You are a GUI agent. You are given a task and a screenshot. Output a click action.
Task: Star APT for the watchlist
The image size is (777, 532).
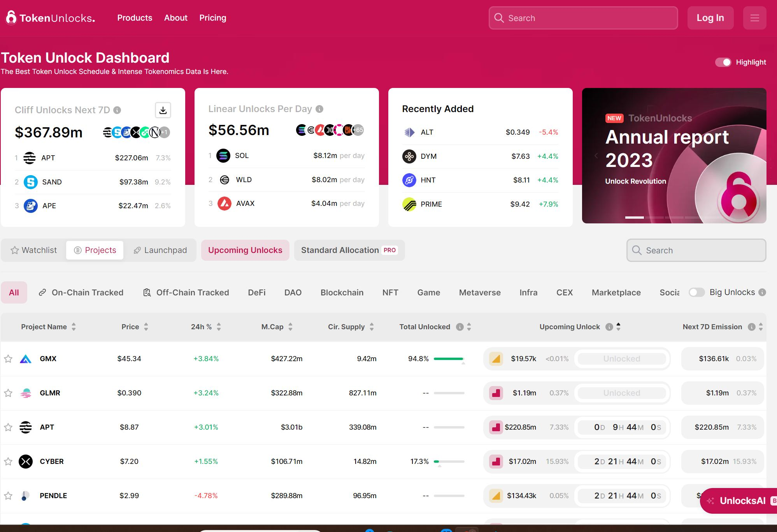point(8,427)
